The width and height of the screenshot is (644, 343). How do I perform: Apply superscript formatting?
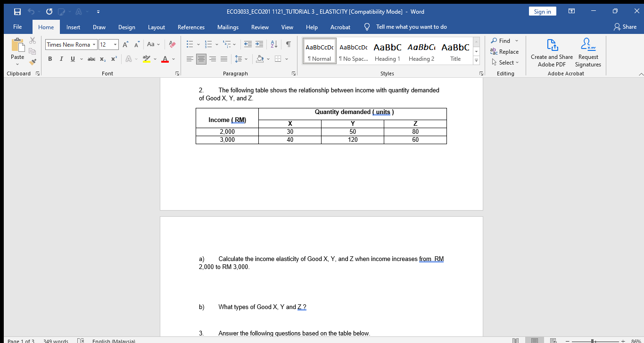[114, 59]
